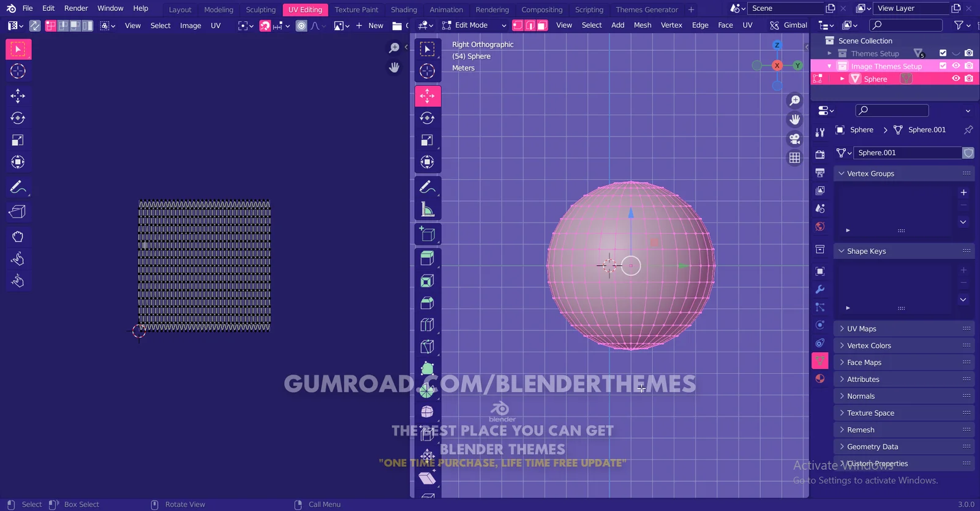
Task: Click New image button in UV editor
Action: pos(369,26)
